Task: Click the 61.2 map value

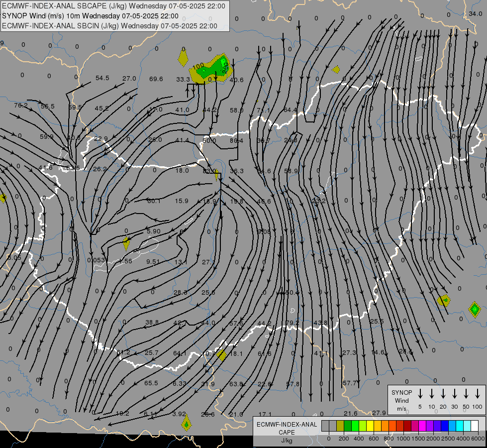Action: point(123,352)
